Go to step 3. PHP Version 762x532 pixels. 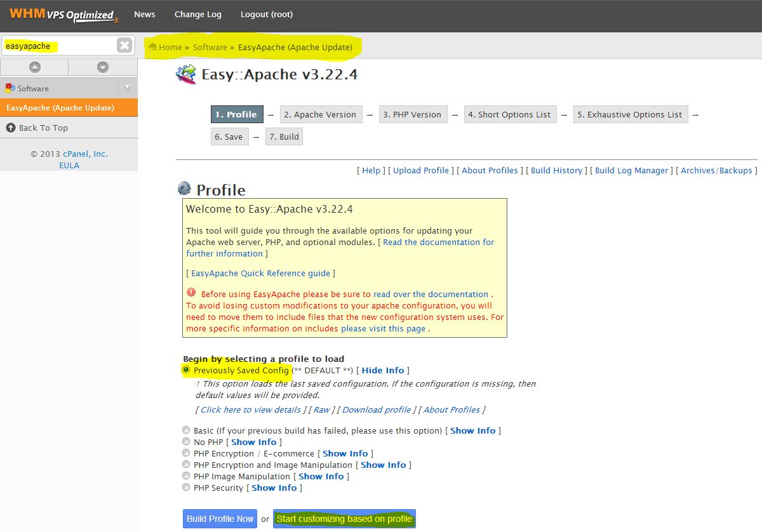(413, 114)
